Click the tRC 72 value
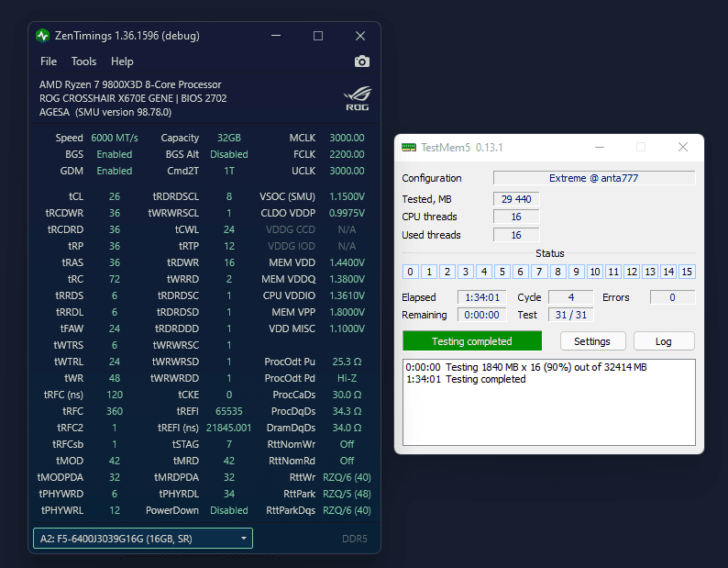Screen dimensions: 728x568 (115, 279)
